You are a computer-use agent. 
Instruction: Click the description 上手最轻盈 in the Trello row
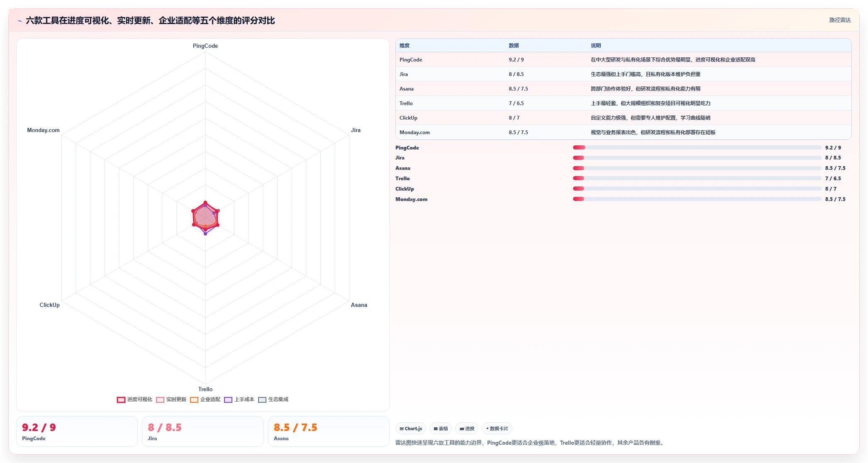coord(651,103)
